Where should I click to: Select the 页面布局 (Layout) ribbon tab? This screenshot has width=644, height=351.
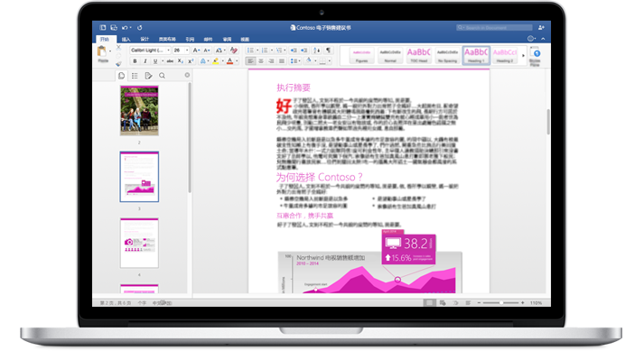pyautogui.click(x=167, y=40)
